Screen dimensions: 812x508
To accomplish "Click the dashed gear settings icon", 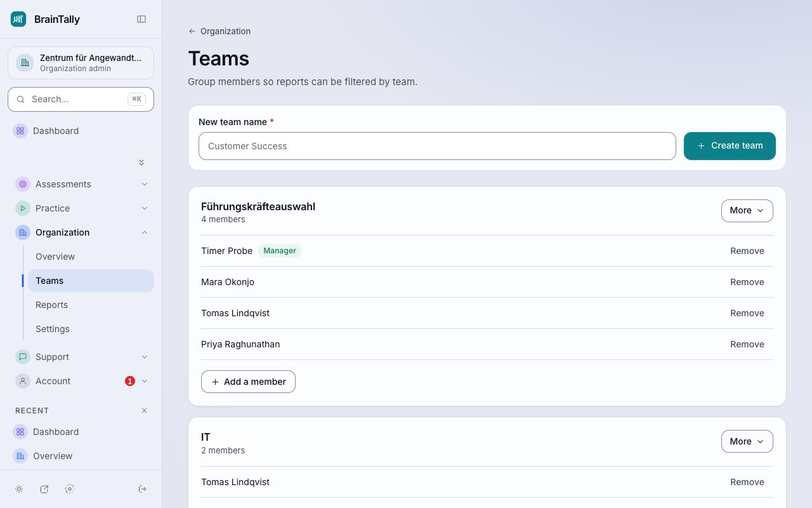I will click(x=70, y=489).
